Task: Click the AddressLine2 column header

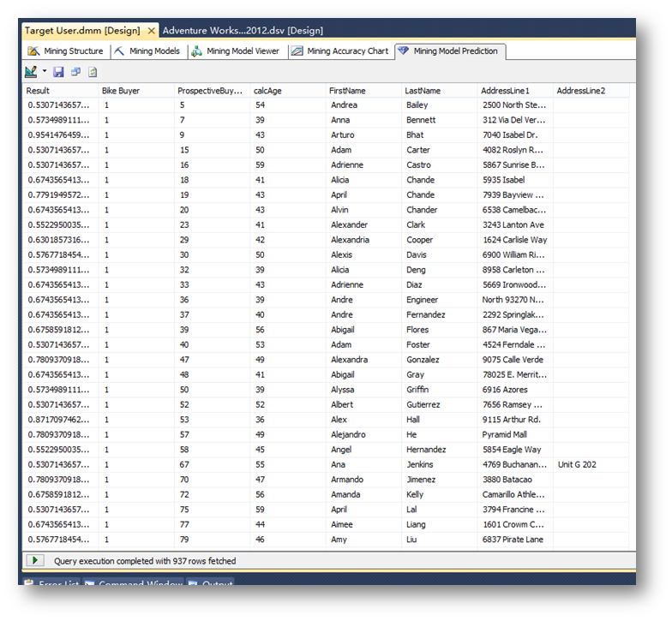Action: click(579, 90)
